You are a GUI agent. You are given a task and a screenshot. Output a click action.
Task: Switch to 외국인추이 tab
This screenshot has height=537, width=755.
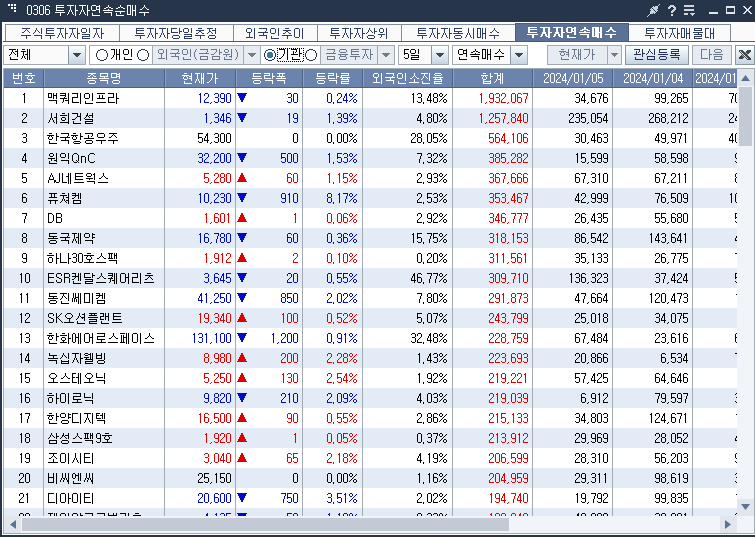tap(275, 33)
